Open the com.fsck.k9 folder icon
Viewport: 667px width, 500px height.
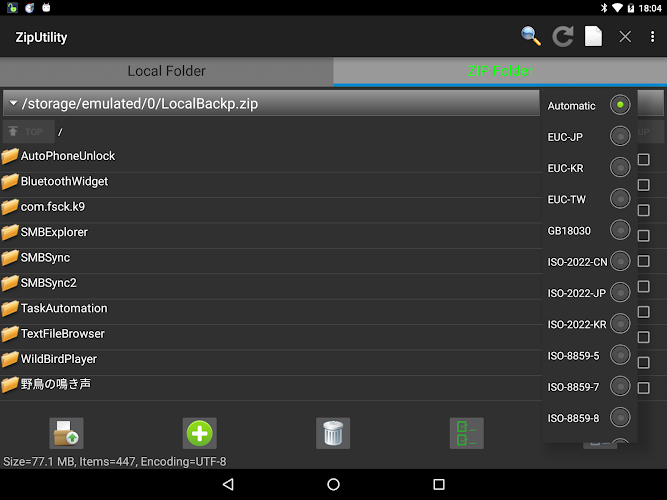tap(10, 207)
